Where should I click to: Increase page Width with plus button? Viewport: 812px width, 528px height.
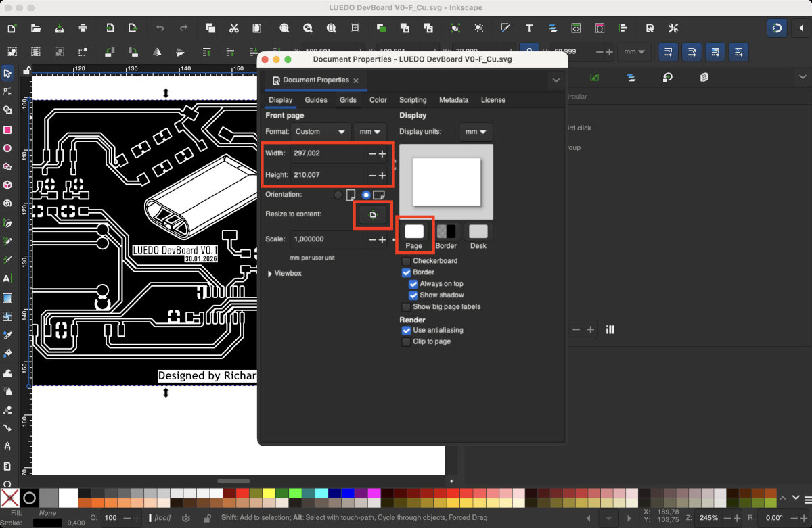pos(382,154)
